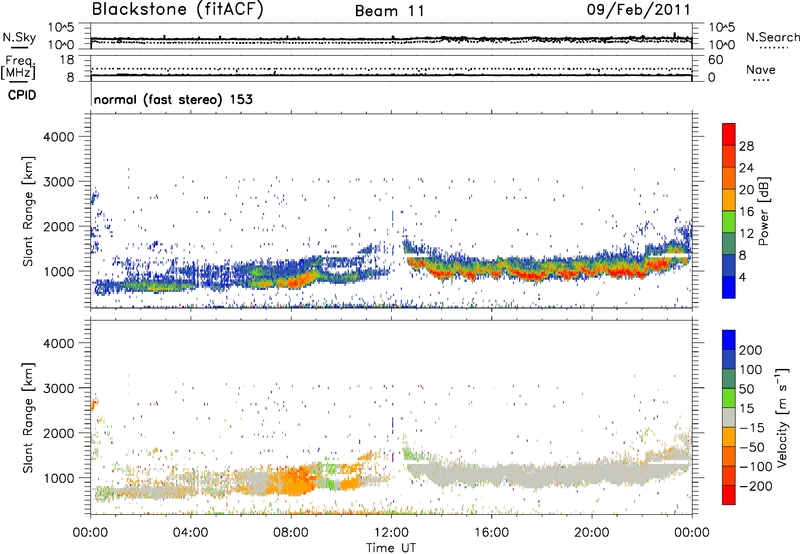Click 'normal (fast stereo) 153' text
This screenshot has height=554, width=800.
tap(173, 99)
